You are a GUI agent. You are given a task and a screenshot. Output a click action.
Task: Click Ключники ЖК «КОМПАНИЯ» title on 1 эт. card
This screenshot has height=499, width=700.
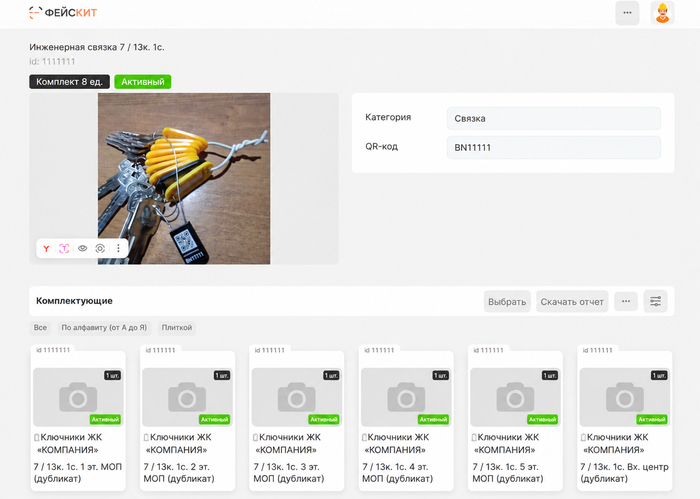(68, 443)
